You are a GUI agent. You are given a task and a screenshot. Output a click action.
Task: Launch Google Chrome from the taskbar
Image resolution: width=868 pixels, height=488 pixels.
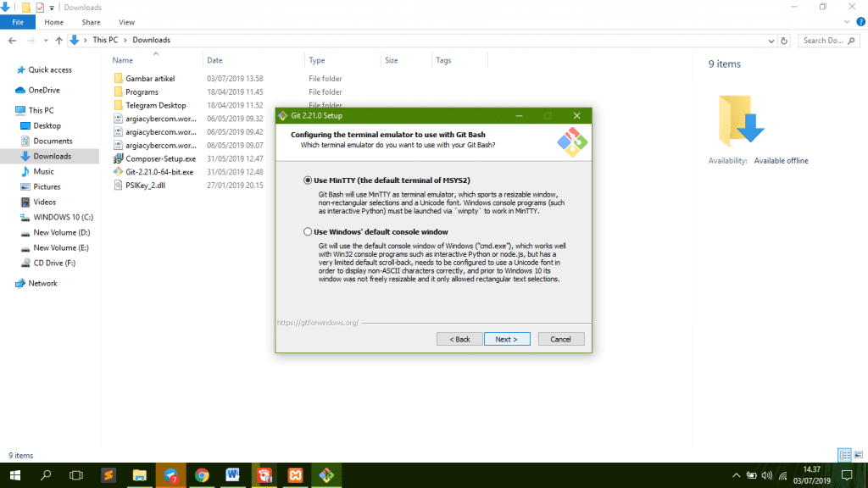[x=202, y=475]
